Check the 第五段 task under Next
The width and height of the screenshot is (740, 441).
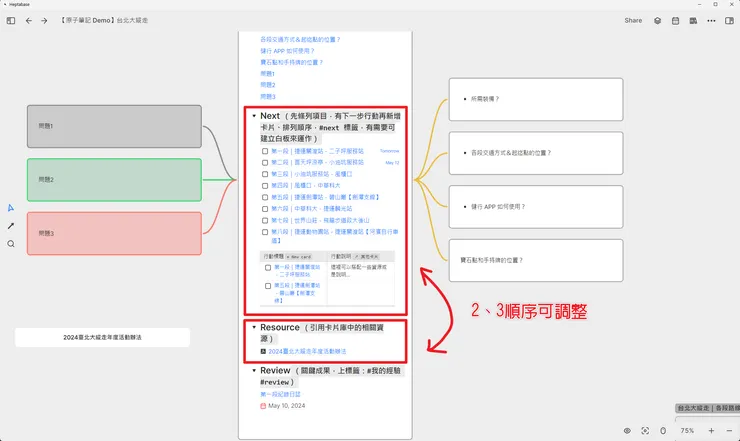point(265,197)
